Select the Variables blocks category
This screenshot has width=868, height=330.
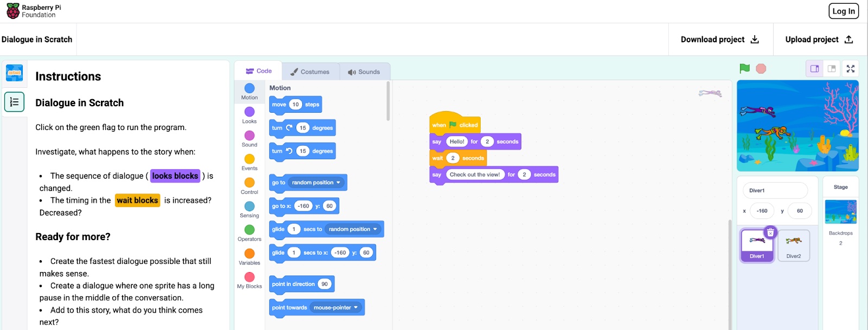point(250,257)
